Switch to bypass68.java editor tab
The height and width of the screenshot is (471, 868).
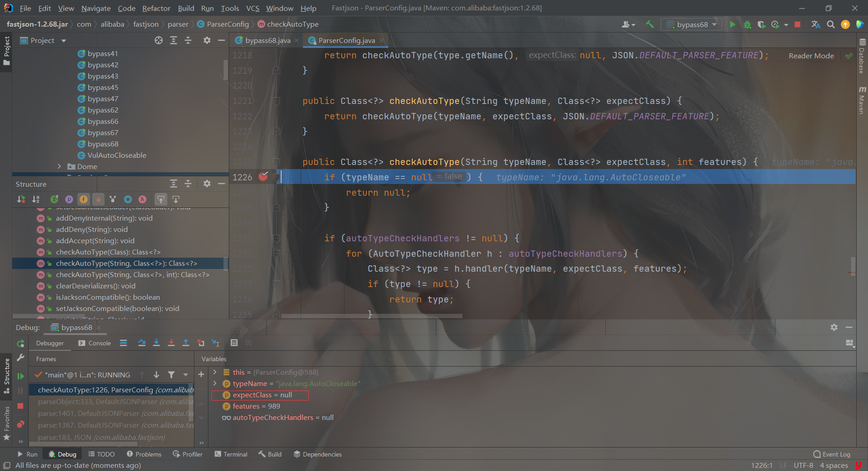click(x=268, y=41)
